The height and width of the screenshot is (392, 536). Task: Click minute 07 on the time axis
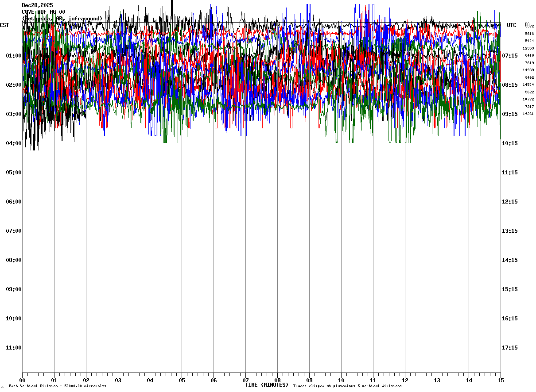(245, 380)
